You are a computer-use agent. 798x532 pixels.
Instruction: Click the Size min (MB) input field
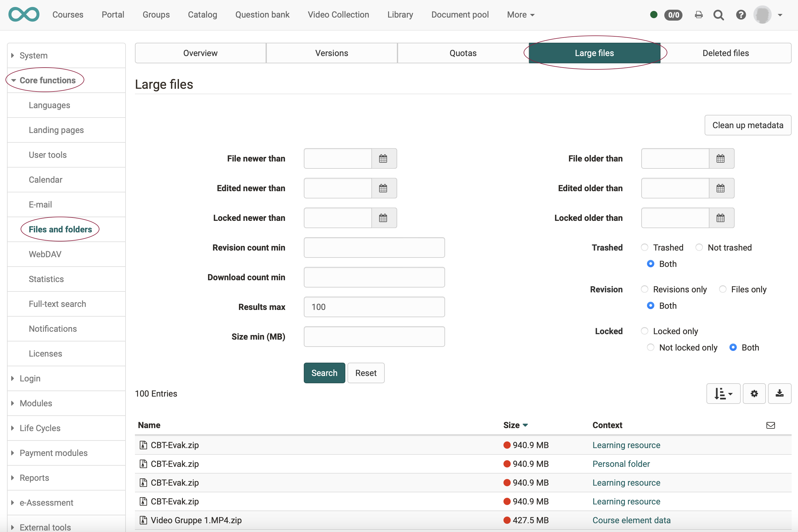[x=374, y=337]
